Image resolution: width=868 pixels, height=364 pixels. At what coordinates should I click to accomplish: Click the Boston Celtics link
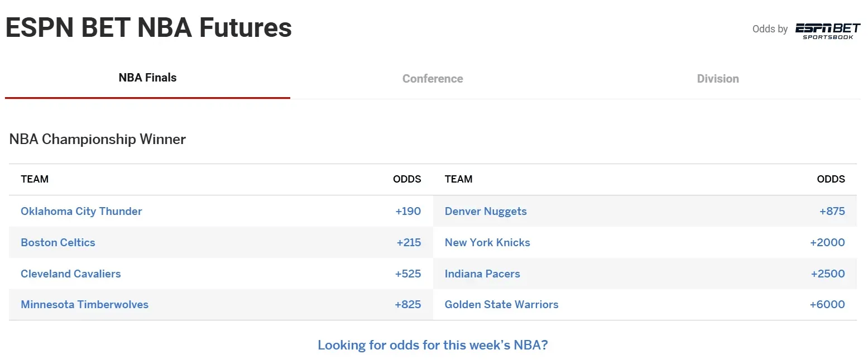pyautogui.click(x=58, y=242)
